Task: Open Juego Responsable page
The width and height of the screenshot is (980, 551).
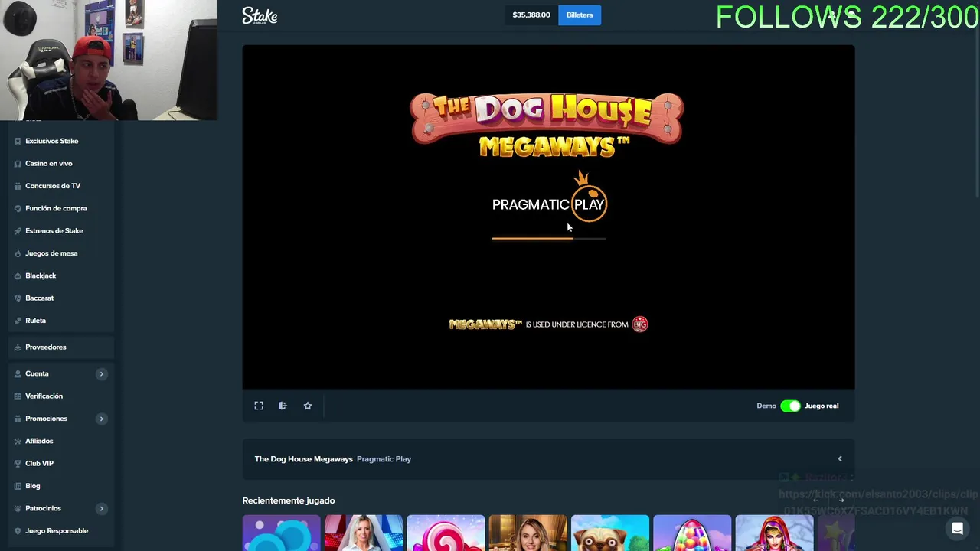Action: 57,530
